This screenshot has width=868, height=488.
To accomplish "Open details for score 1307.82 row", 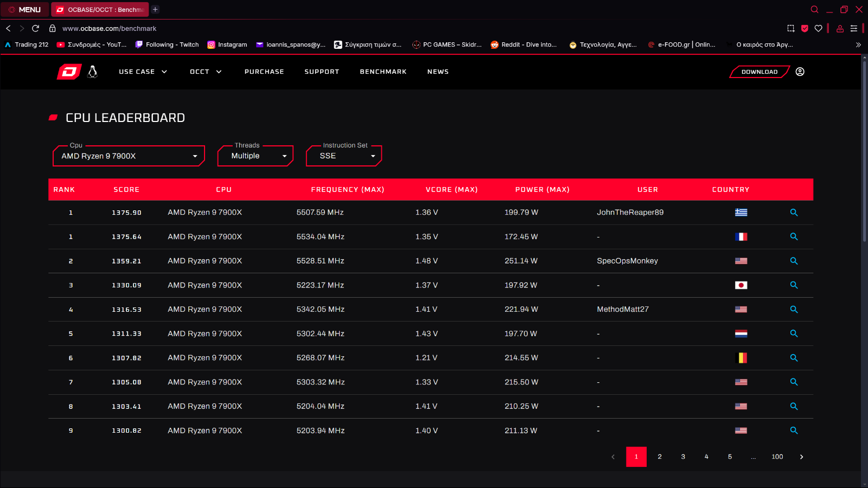I will [794, 358].
